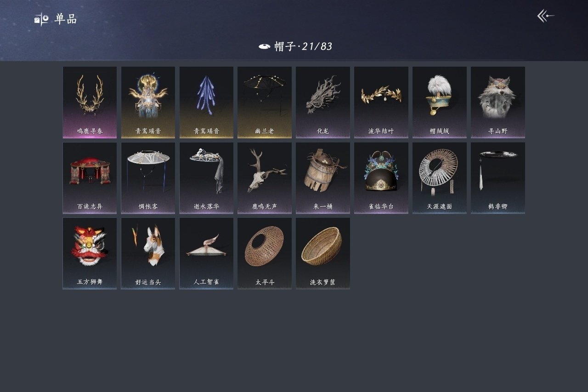
Task: Click the back arrow icon
Action: (x=546, y=17)
